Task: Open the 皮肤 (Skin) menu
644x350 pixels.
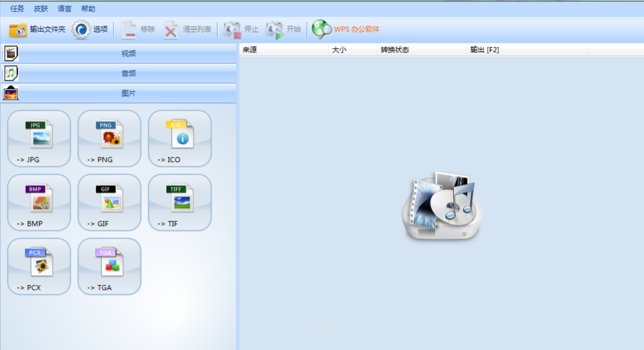Action: coord(41,9)
